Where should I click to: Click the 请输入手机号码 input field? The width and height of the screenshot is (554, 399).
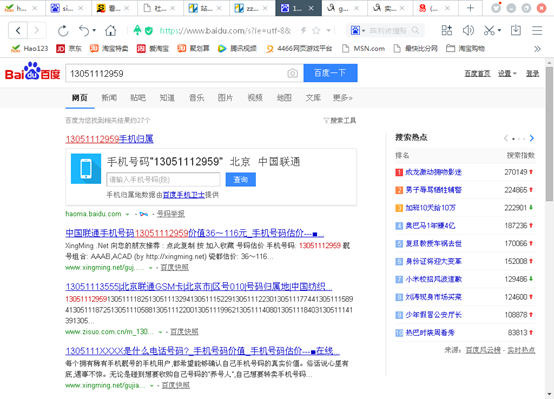coord(163,180)
